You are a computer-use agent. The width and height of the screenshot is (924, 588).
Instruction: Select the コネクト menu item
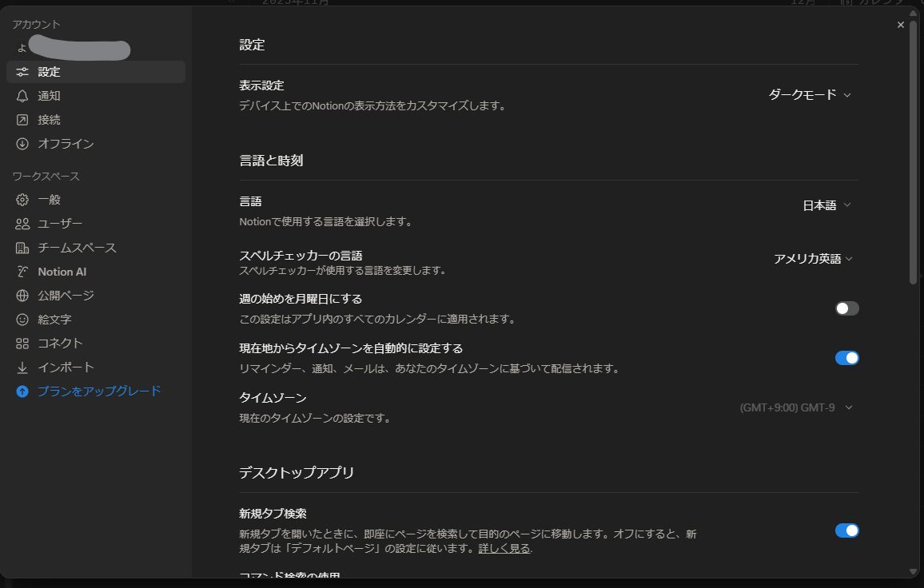click(x=60, y=344)
